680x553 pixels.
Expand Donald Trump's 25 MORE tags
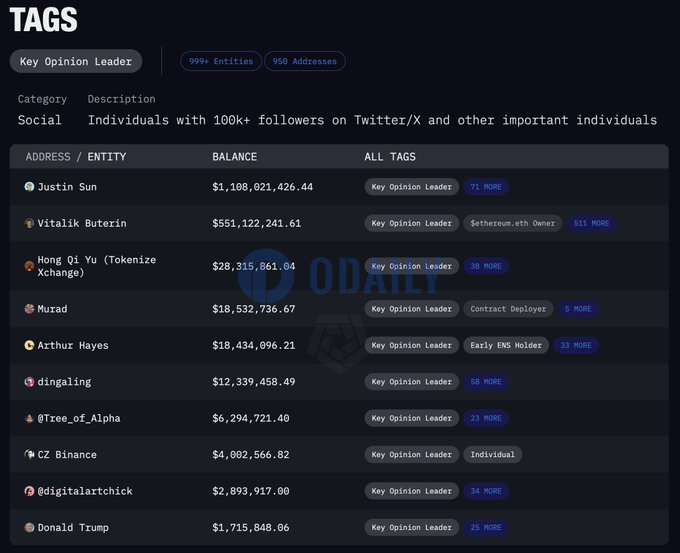pyautogui.click(x=486, y=527)
